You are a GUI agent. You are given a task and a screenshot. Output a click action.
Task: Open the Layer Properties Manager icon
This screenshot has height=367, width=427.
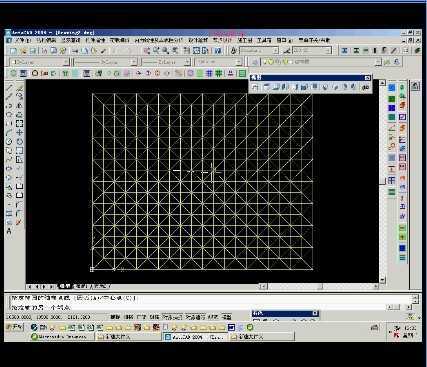pos(255,62)
